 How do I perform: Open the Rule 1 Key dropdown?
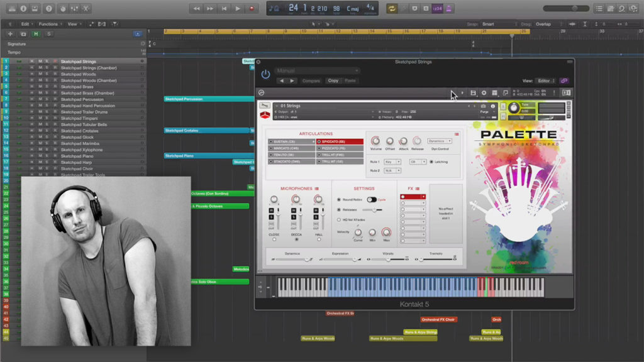coord(392,162)
